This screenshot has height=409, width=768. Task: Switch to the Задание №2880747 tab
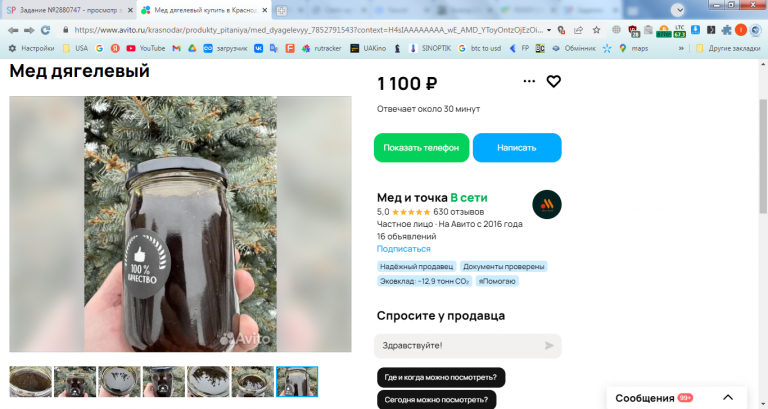(69, 10)
